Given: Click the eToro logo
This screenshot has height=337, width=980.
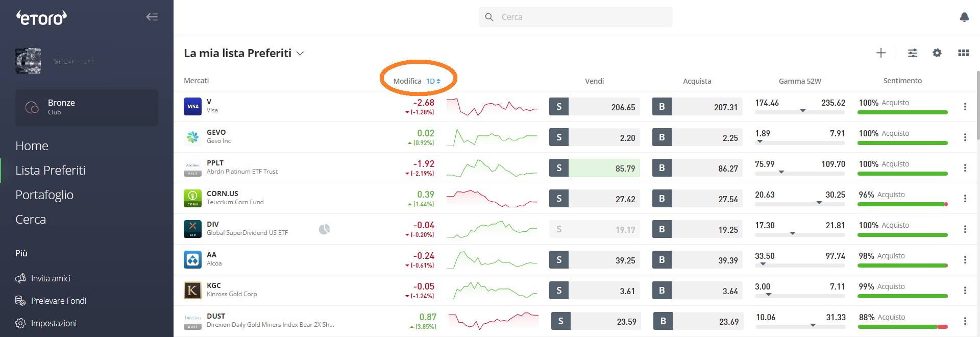Looking at the screenshot, I should tap(41, 18).
